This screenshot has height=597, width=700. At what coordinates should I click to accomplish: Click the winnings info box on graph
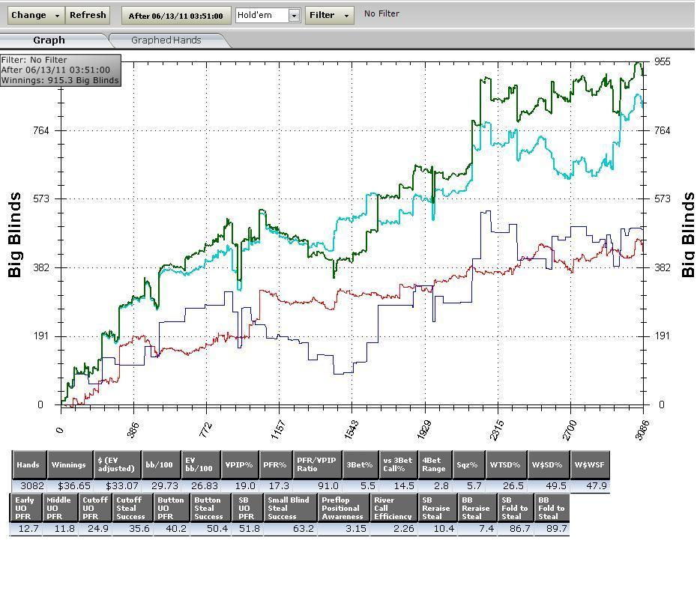click(x=60, y=70)
